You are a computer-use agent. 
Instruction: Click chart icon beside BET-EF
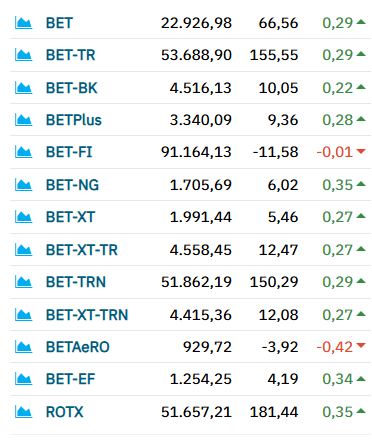[24, 379]
